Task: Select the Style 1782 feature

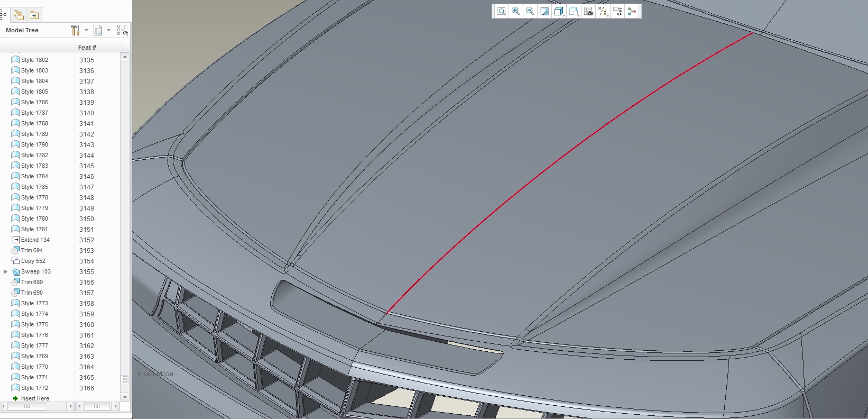Action: [x=34, y=155]
